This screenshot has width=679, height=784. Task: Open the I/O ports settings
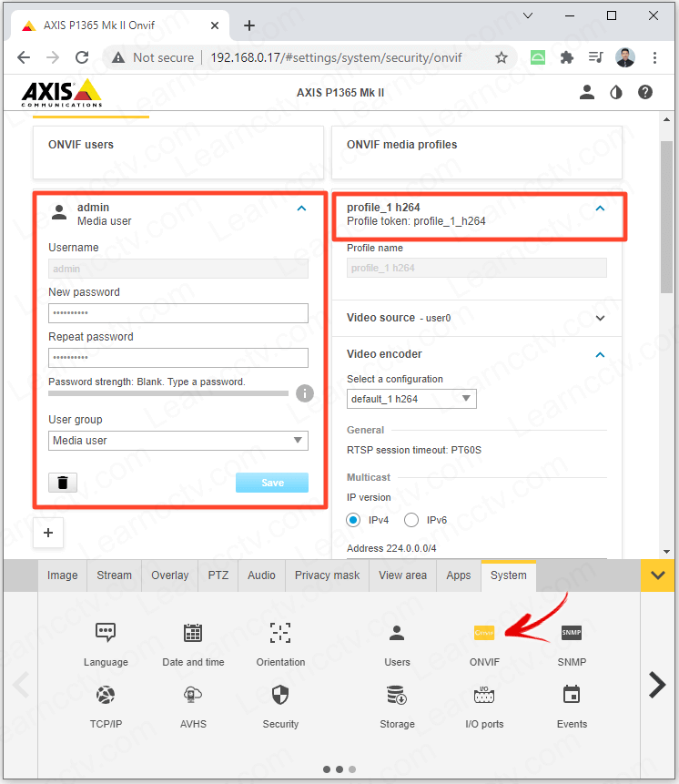click(x=484, y=696)
